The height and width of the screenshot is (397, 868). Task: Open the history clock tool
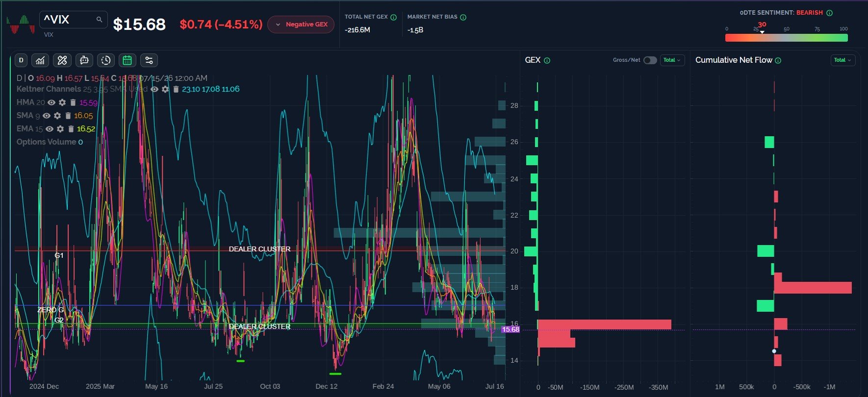pyautogui.click(x=106, y=60)
